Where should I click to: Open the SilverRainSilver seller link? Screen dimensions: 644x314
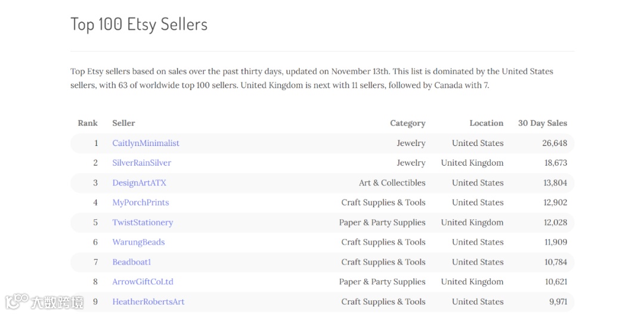pyautogui.click(x=142, y=163)
